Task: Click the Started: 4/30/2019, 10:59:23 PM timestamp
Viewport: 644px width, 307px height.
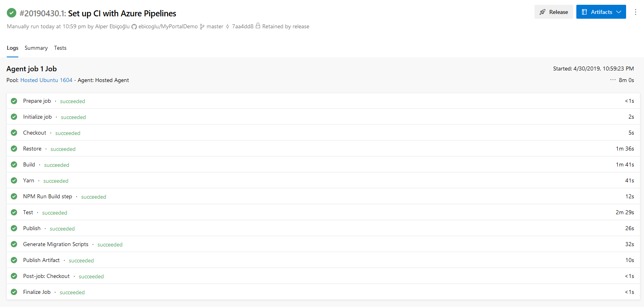Action: [593, 68]
